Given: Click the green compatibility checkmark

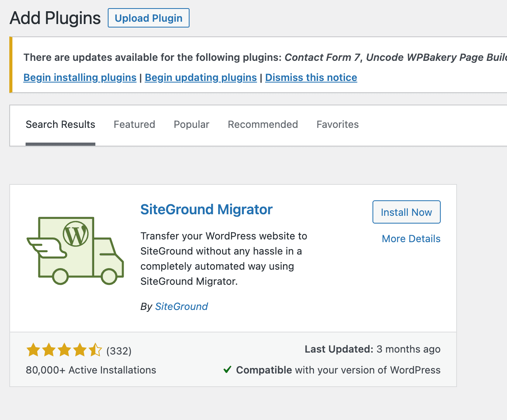Looking at the screenshot, I should point(228,370).
